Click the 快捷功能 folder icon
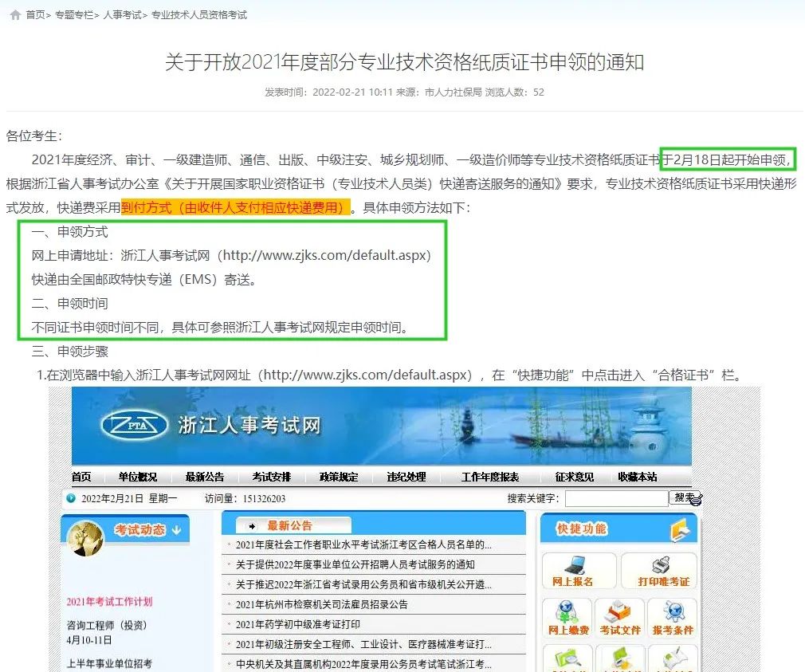Screen dimensions: 805x672 [x=678, y=529]
